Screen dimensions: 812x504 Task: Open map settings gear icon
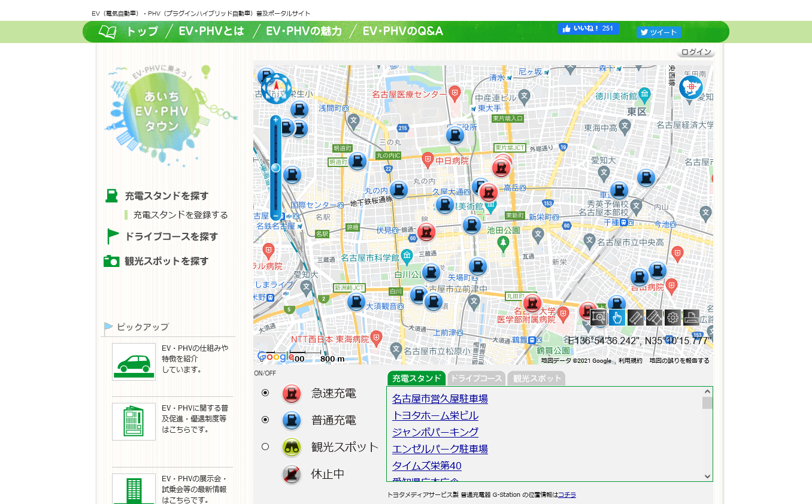click(673, 318)
